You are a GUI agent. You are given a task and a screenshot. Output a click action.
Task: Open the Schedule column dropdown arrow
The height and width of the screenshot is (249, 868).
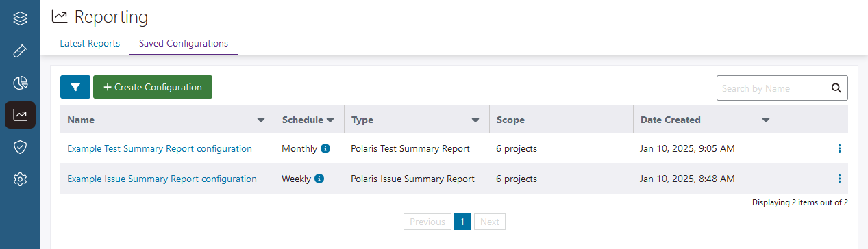pos(330,120)
